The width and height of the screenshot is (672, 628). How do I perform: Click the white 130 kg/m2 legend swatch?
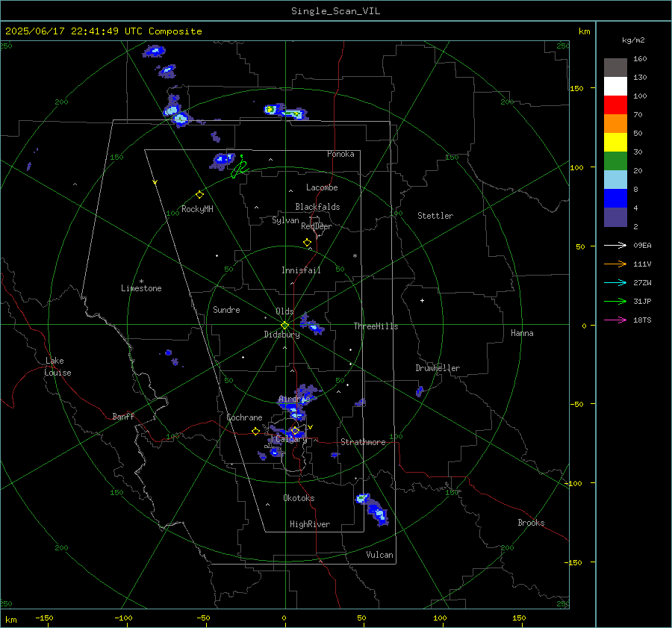coord(615,87)
